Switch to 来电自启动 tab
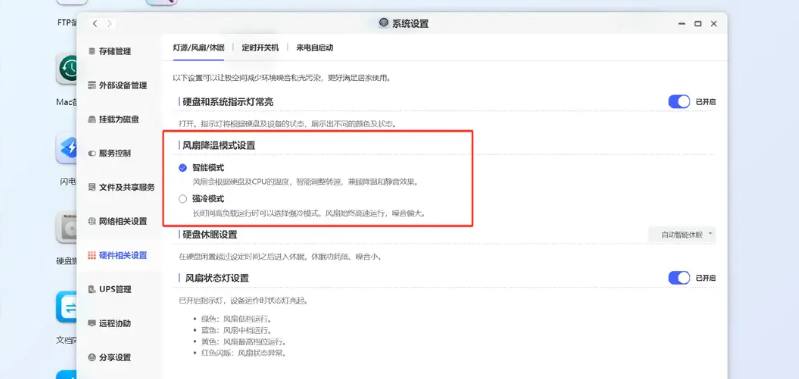The height and width of the screenshot is (379, 799). pyautogui.click(x=314, y=47)
